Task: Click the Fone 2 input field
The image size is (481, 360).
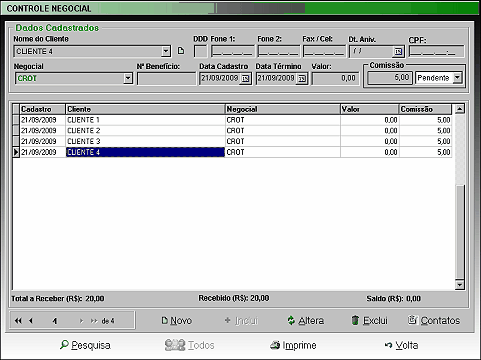Action: [x=279, y=52]
